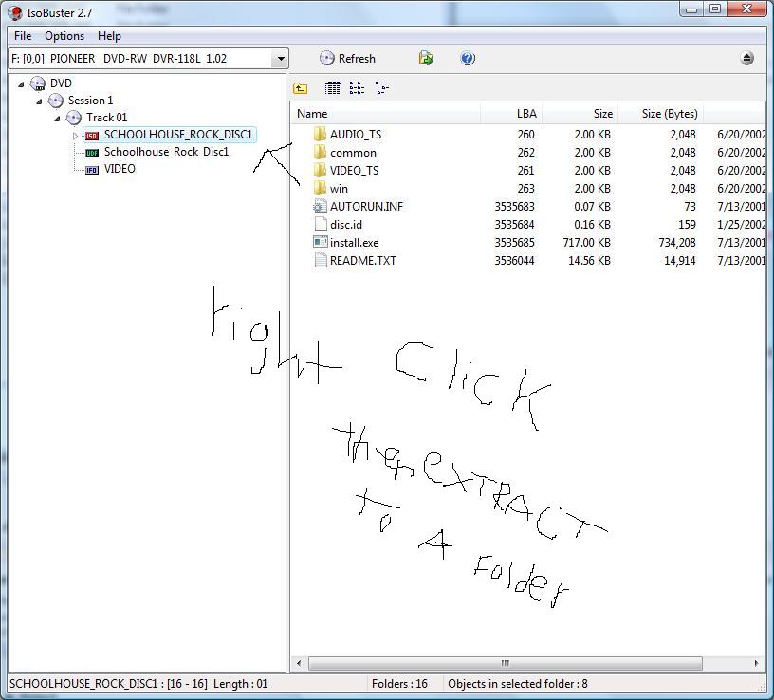Screen dimensions: 774x700
Task: Click the disc.id file icon
Action: coord(320,224)
